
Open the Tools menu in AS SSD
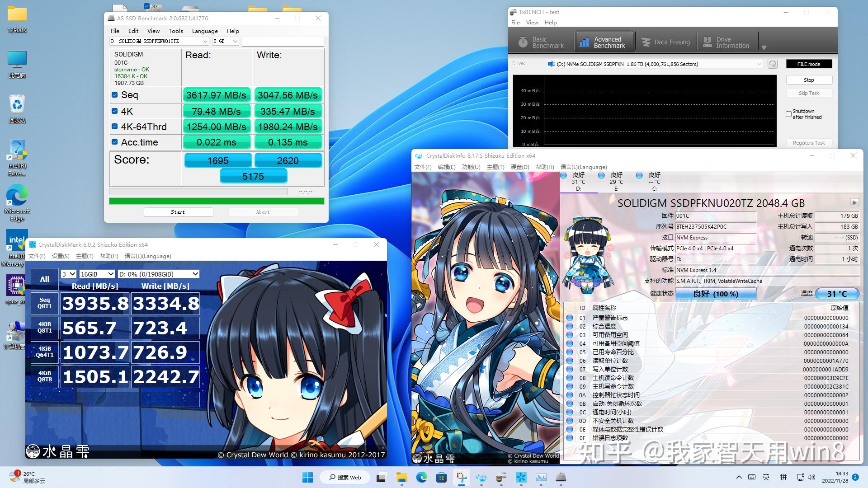point(175,31)
